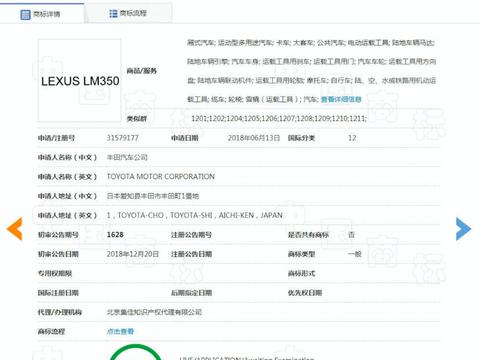Click the LEXUS LM350 trademark image
Image resolution: width=480 pixels, height=360 pixels.
coord(80,81)
